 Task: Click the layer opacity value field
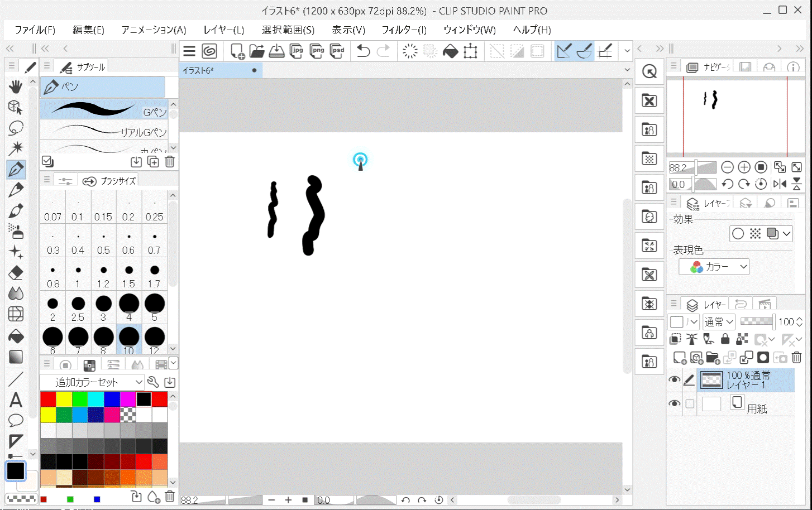coord(785,322)
